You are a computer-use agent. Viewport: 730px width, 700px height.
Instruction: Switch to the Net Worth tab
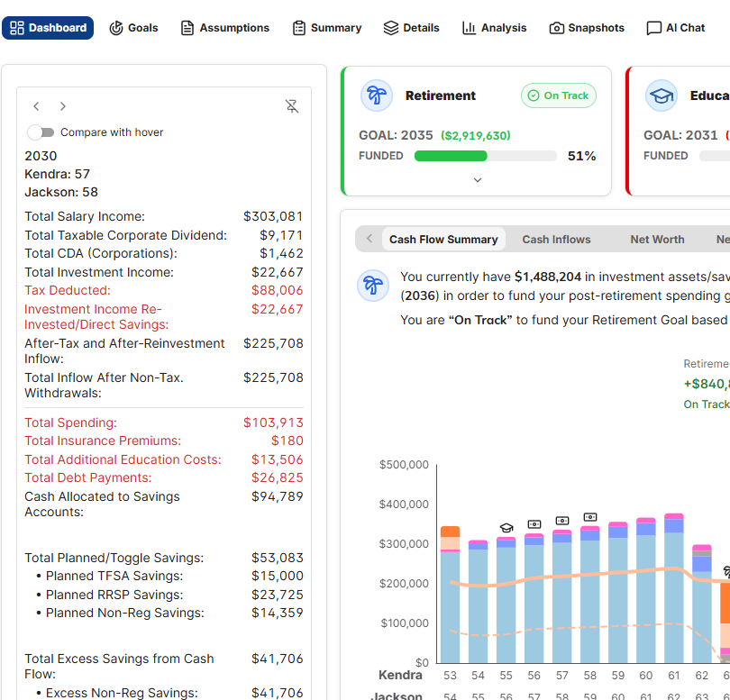tap(657, 240)
